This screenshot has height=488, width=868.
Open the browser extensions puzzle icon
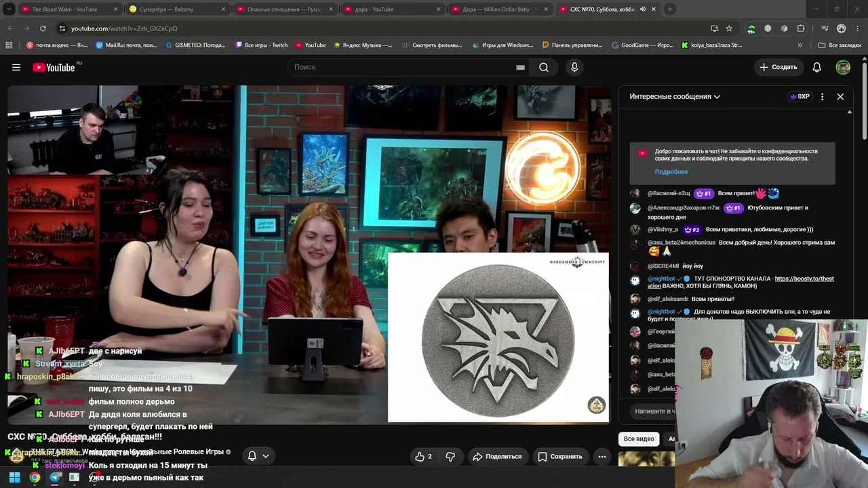[x=801, y=28]
